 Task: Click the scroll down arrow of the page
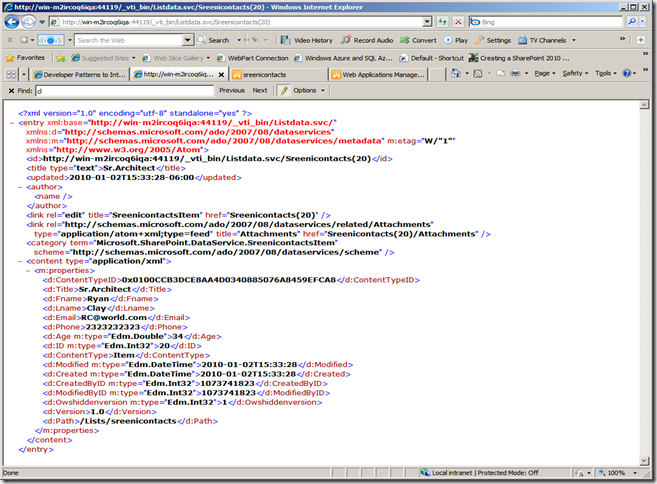(x=644, y=461)
